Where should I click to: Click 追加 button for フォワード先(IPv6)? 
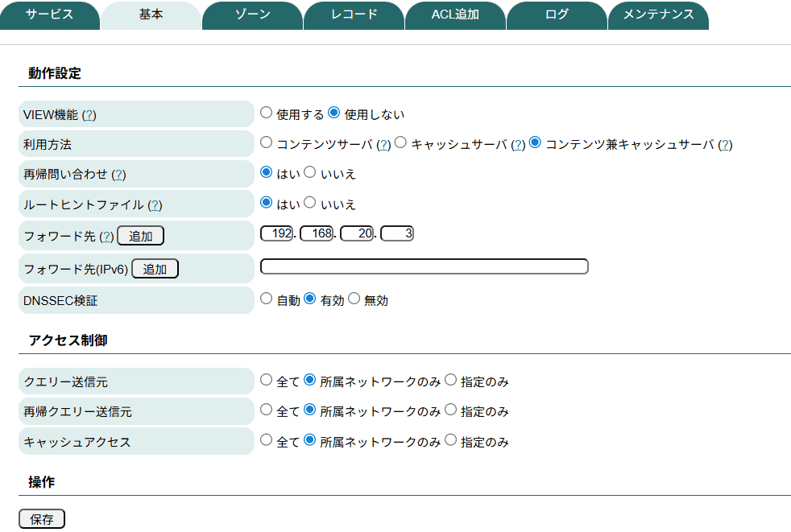[155, 270]
